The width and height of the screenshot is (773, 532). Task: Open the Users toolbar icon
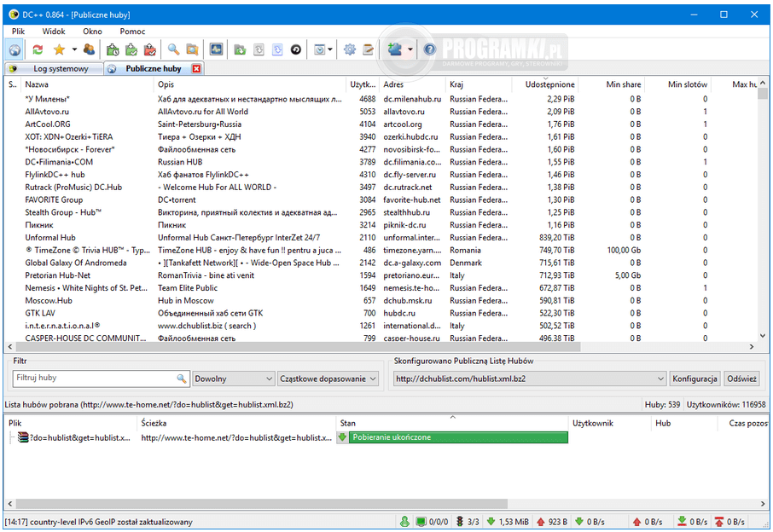90,49
